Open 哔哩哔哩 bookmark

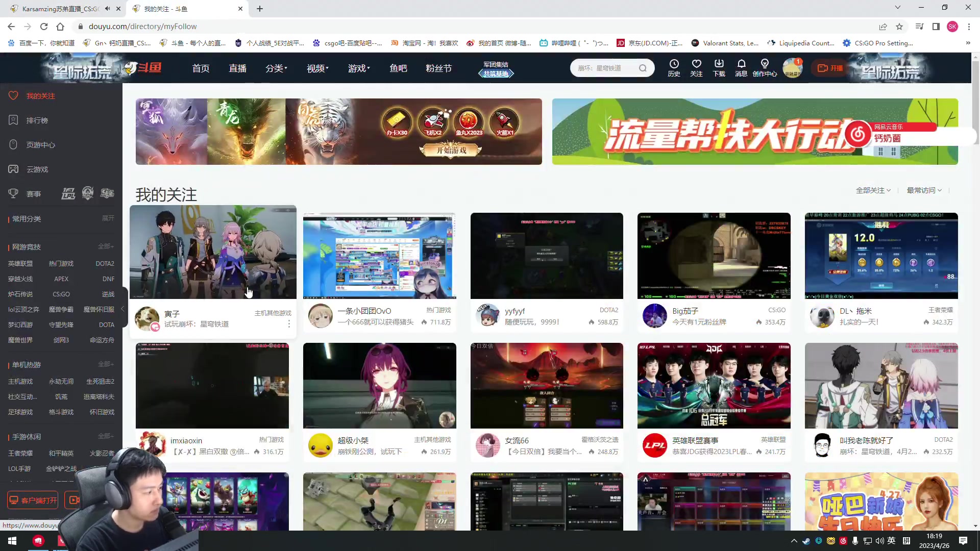[x=574, y=43]
